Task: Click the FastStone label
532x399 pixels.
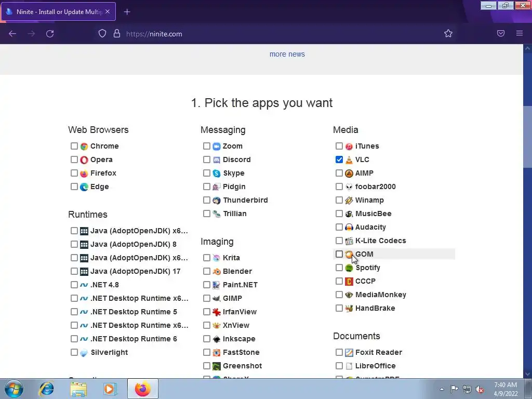Action: [241, 353]
